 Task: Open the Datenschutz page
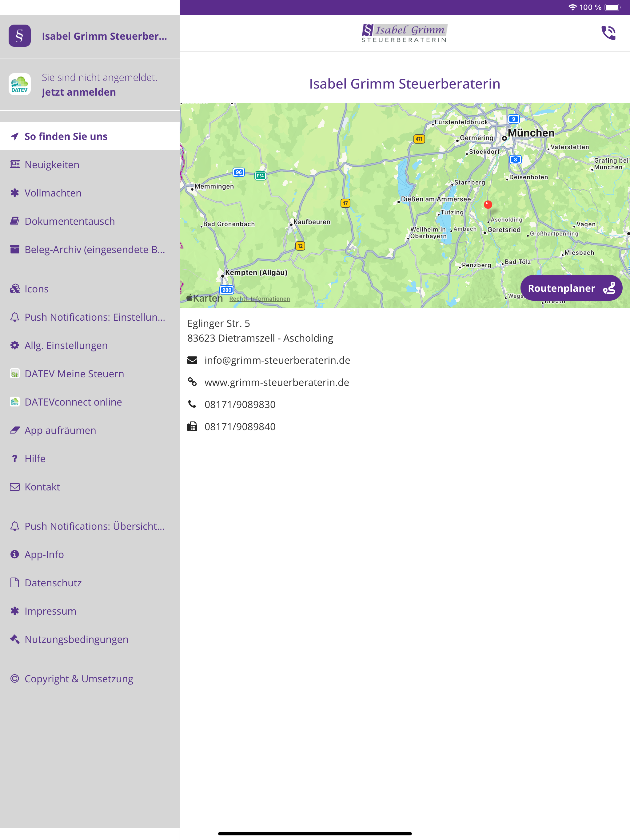pyautogui.click(x=90, y=583)
